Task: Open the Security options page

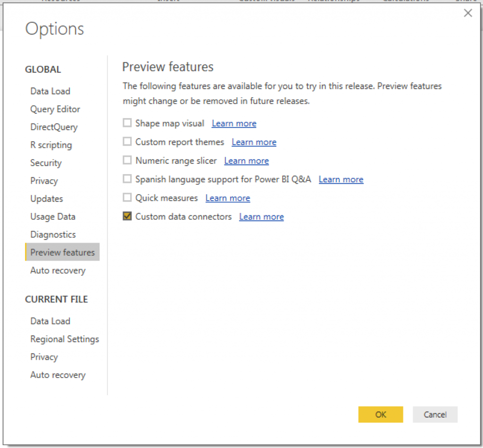Action: pyautogui.click(x=46, y=163)
